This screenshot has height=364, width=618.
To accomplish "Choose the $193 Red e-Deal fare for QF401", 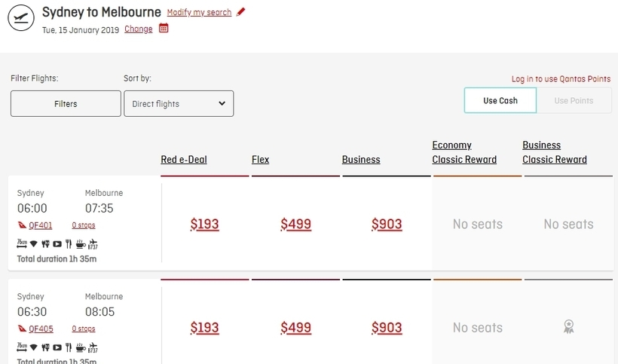I will pos(204,224).
